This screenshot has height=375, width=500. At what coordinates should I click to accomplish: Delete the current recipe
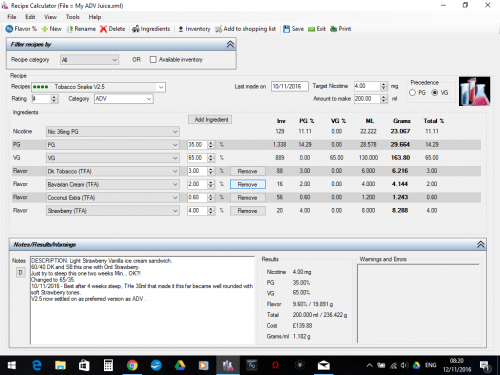pyautogui.click(x=113, y=29)
